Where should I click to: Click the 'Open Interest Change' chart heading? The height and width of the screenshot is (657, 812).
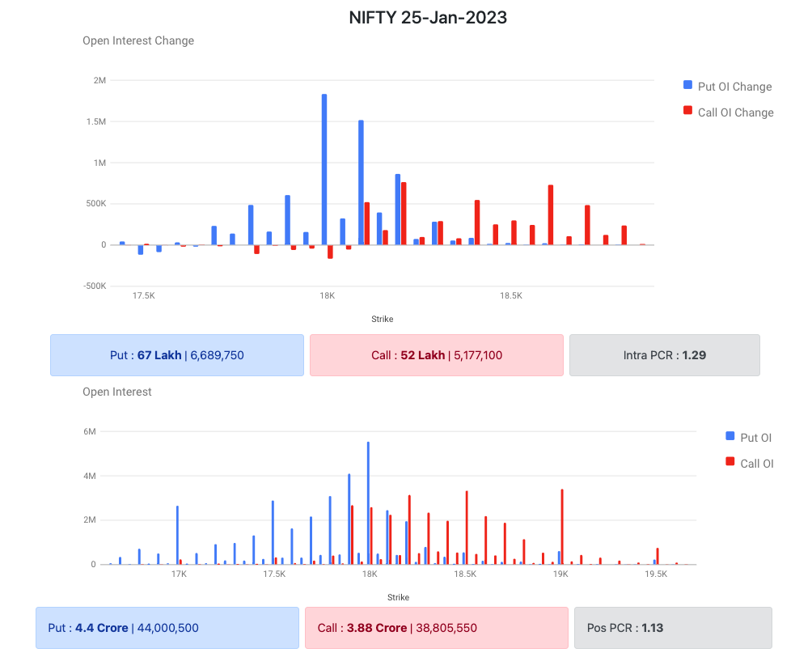[138, 40]
